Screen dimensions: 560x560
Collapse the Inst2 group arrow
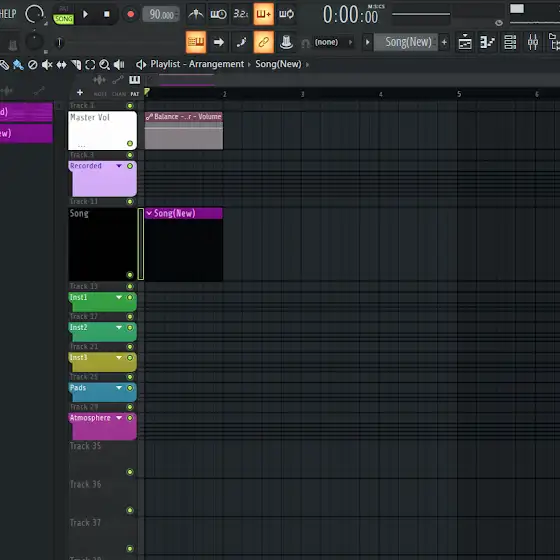coord(119,328)
